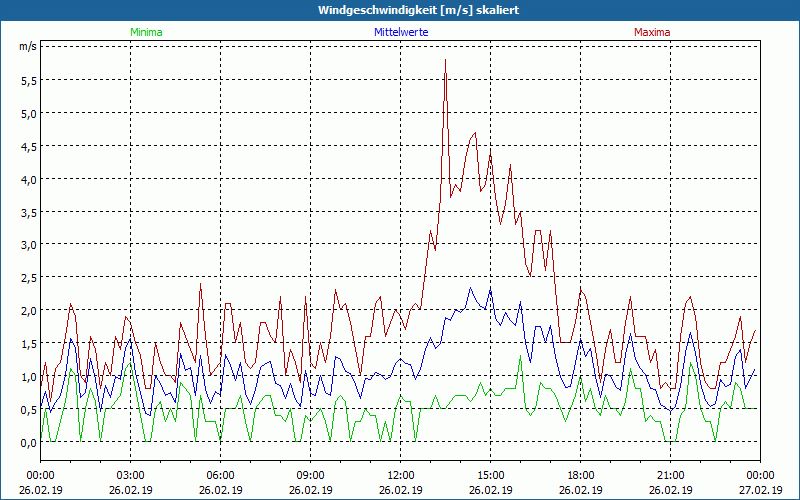
Task: Click the 0,5 y-axis value
Action: pyautogui.click(x=29, y=410)
